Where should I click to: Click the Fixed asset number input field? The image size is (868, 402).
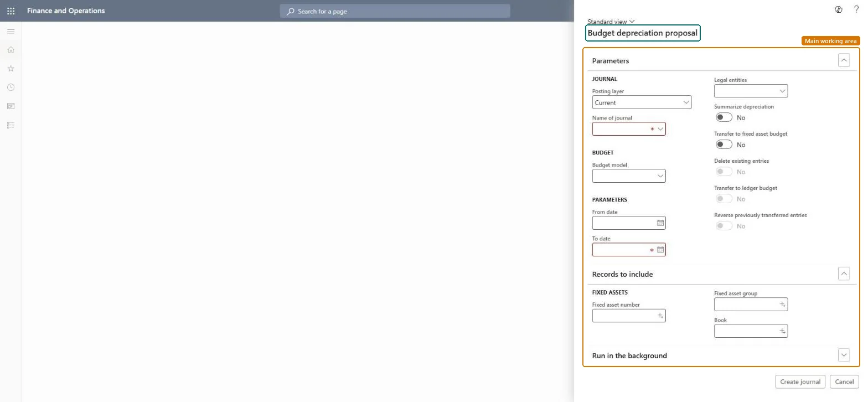(x=629, y=316)
